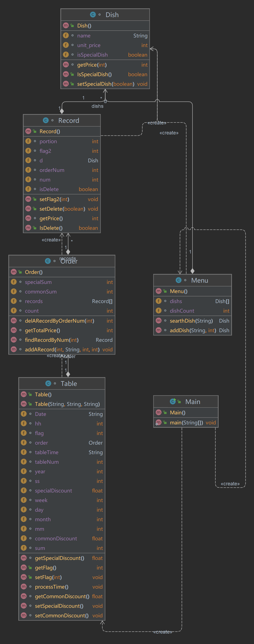254x644 pixels.
Task: Click the field icon beside specialDiscount
Action: click(x=24, y=490)
